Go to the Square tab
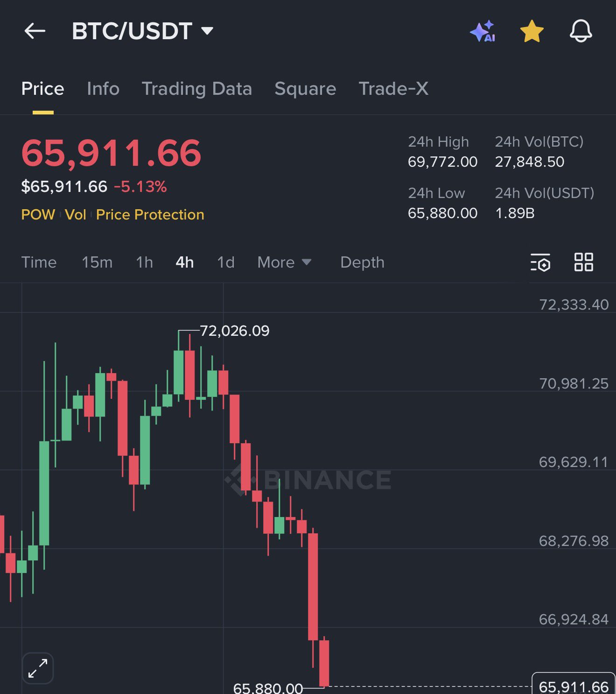The width and height of the screenshot is (616, 694). (305, 89)
